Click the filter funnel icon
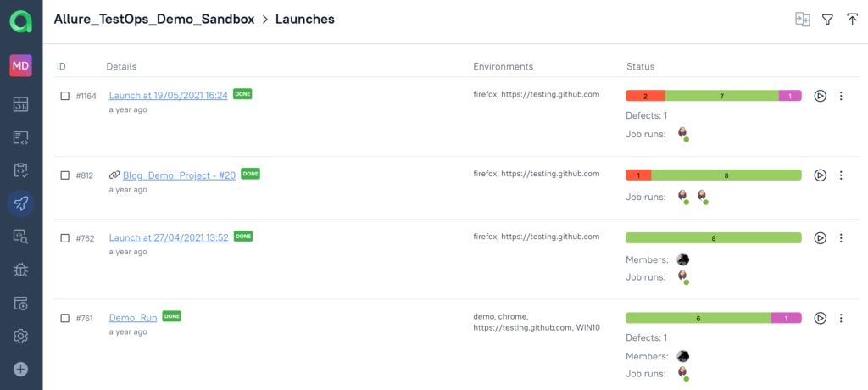868x390 pixels. pos(827,19)
